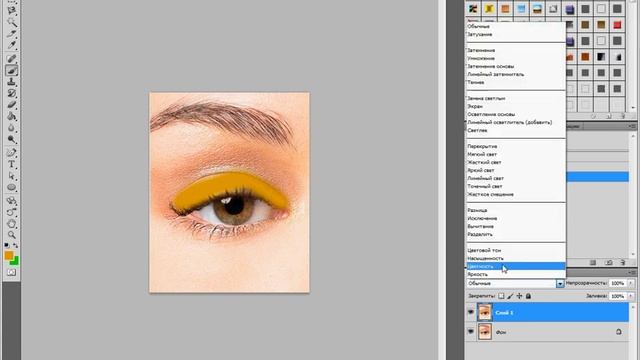Choose Перекрытие blend mode in list
Screen dimensions: 640x360
516,146
